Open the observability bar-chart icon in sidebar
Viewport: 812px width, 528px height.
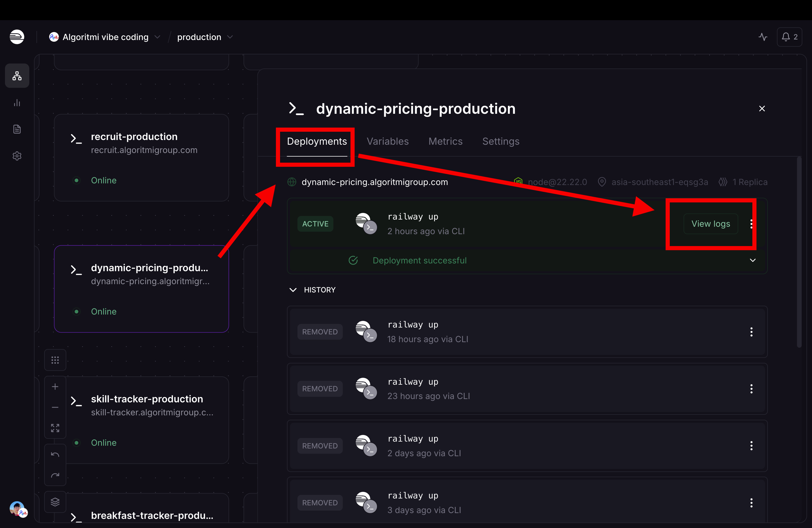(x=17, y=103)
